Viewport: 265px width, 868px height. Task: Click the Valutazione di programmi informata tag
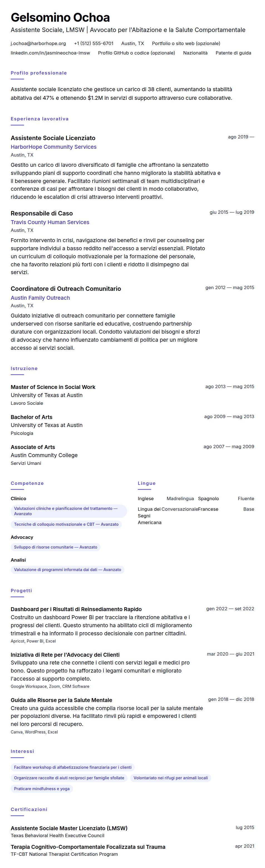(67, 570)
